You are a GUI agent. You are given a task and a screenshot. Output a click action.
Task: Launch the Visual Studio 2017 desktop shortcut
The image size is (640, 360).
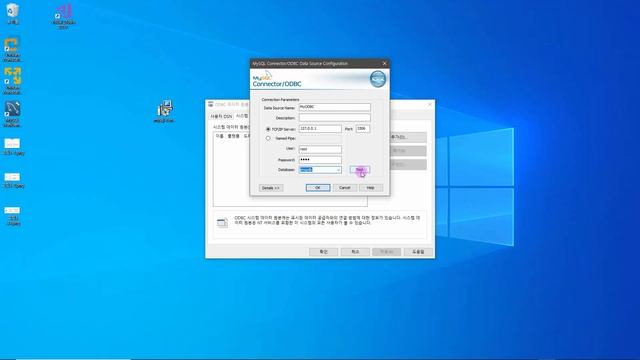click(64, 16)
